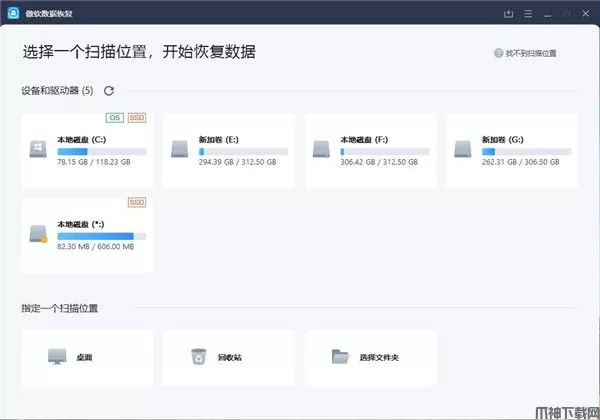Viewport: 600px width, 420px height.
Task: Click the SSD tag on drive (*:)
Action: click(x=137, y=202)
